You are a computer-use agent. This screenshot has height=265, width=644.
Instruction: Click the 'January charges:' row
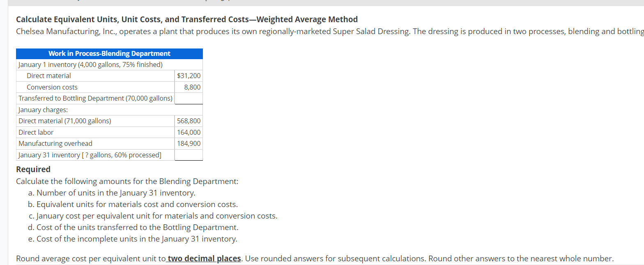click(x=109, y=110)
